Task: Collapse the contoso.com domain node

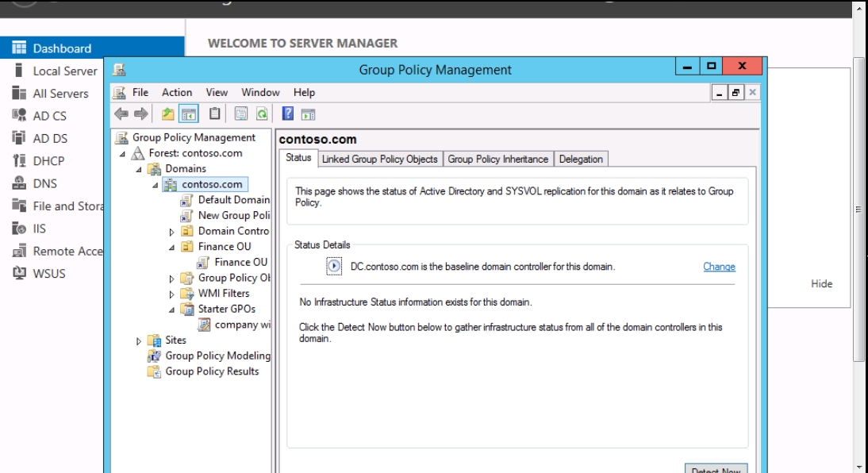Action: [x=156, y=185]
